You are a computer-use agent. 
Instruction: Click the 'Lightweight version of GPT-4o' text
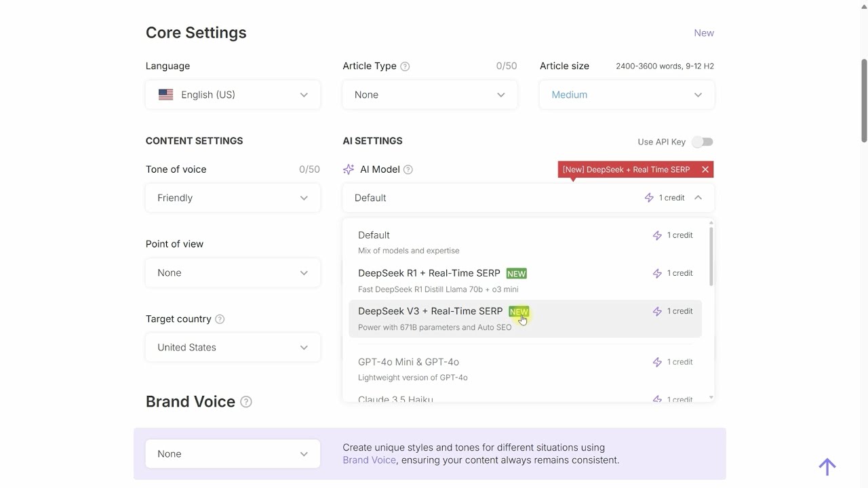click(412, 378)
